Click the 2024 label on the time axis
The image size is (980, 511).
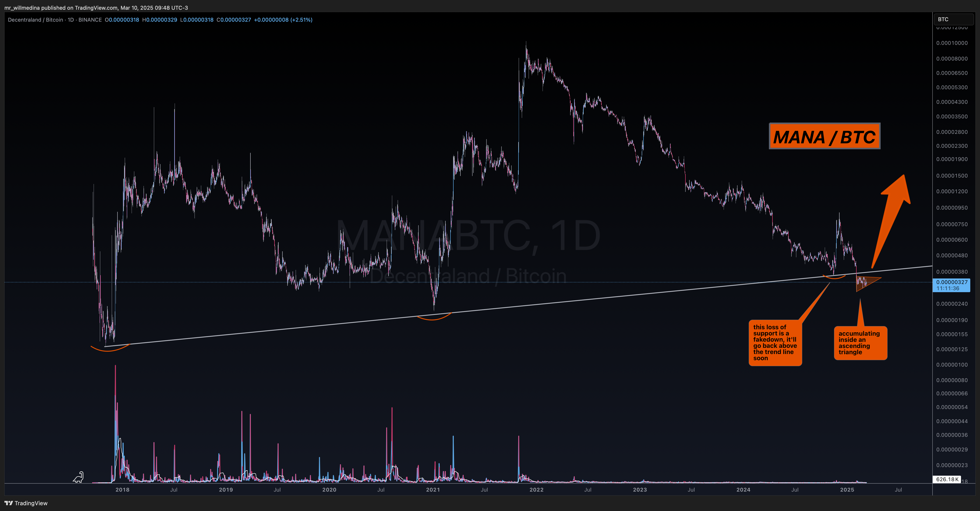(743, 490)
